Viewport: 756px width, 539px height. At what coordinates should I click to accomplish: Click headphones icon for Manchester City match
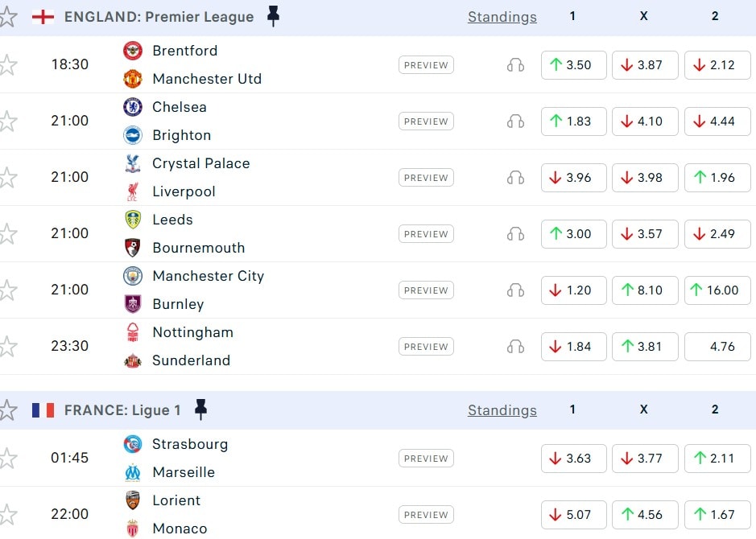pyautogui.click(x=515, y=290)
